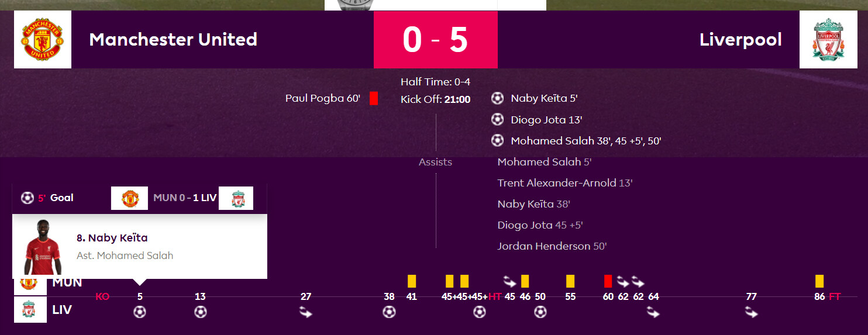
Task: Click the goal ball icon at minute 38
Action: [389, 312]
